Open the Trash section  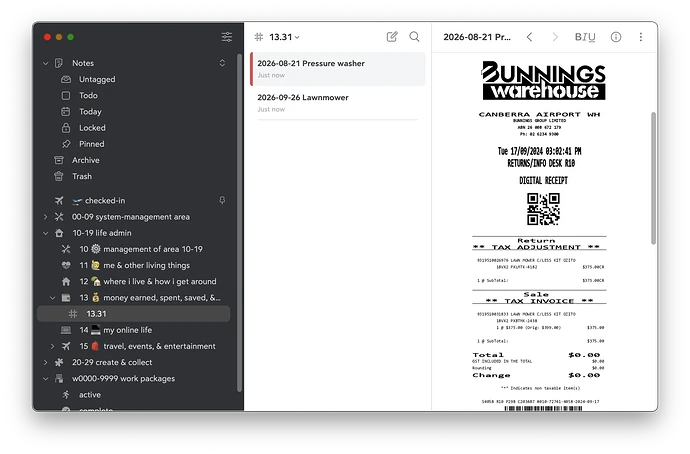pyautogui.click(x=82, y=176)
